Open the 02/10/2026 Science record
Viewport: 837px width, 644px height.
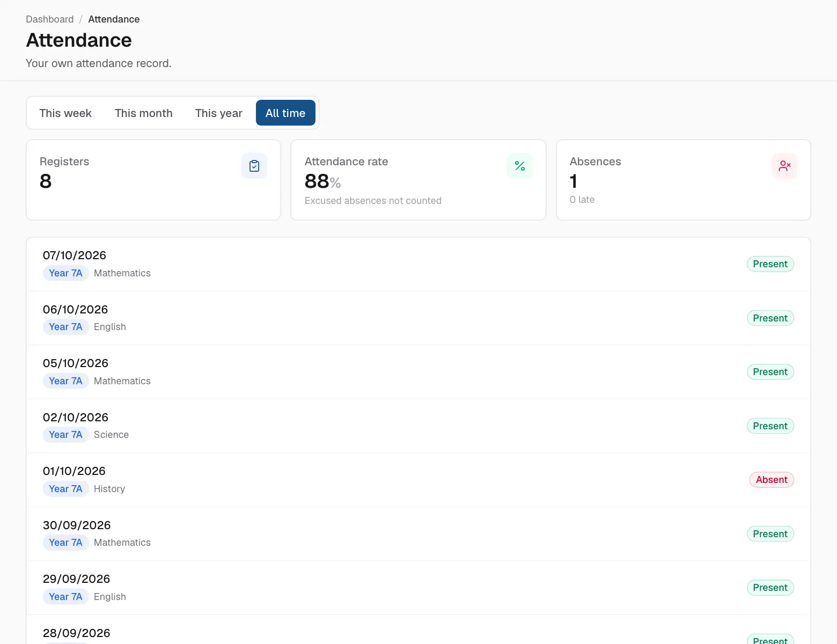[x=418, y=426]
